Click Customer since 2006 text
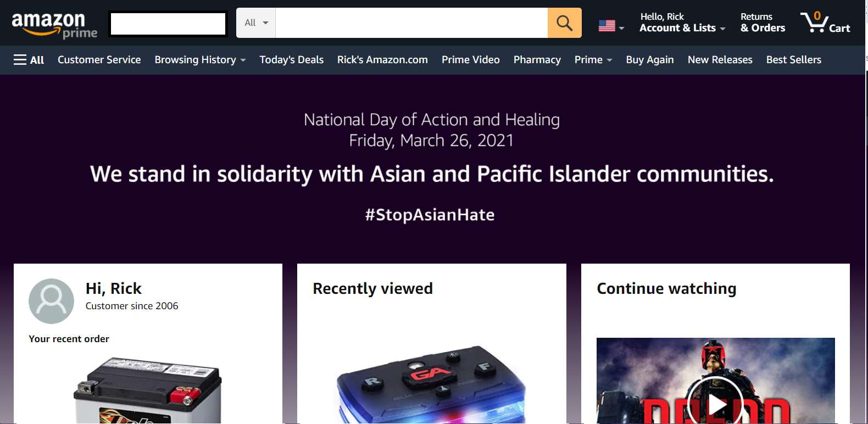Image resolution: width=868 pixels, height=424 pixels. pos(132,306)
